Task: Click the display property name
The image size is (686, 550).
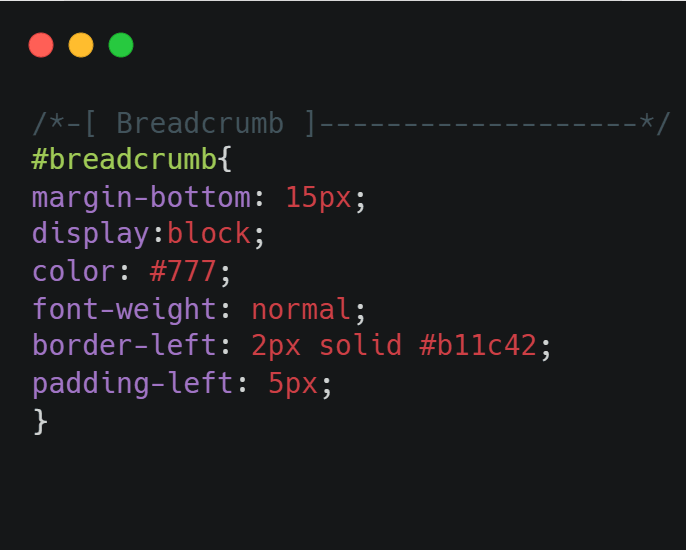Action: (x=90, y=234)
